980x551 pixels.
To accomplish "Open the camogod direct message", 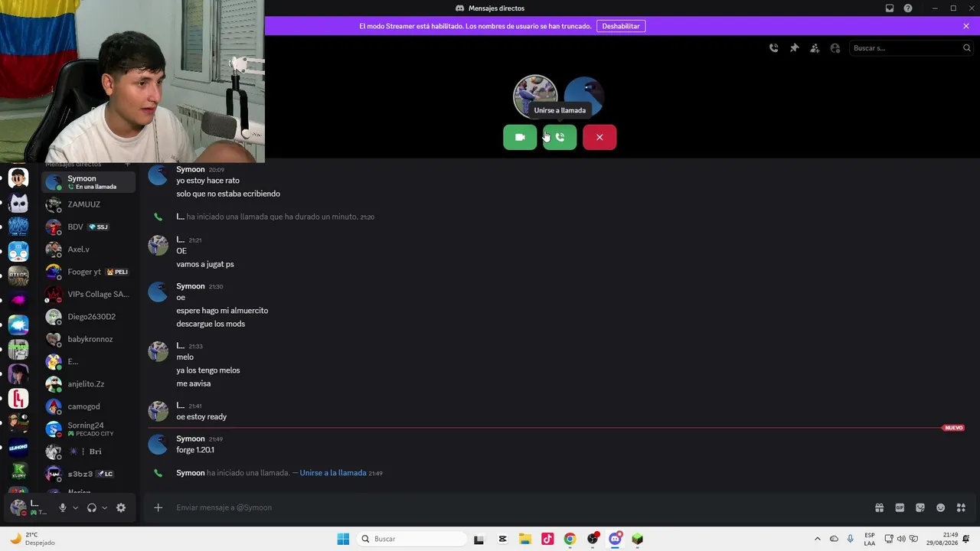I will tap(89, 406).
